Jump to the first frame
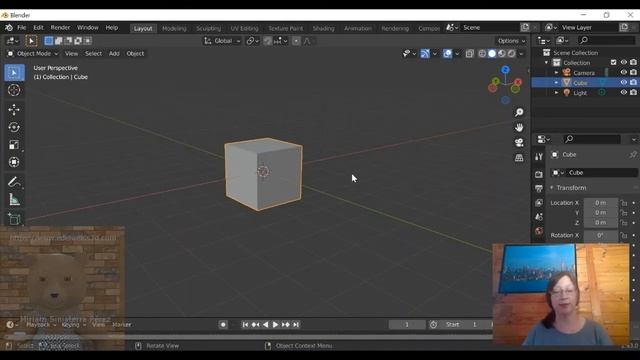Screen dimensions: 640x360 pyautogui.click(x=245, y=324)
